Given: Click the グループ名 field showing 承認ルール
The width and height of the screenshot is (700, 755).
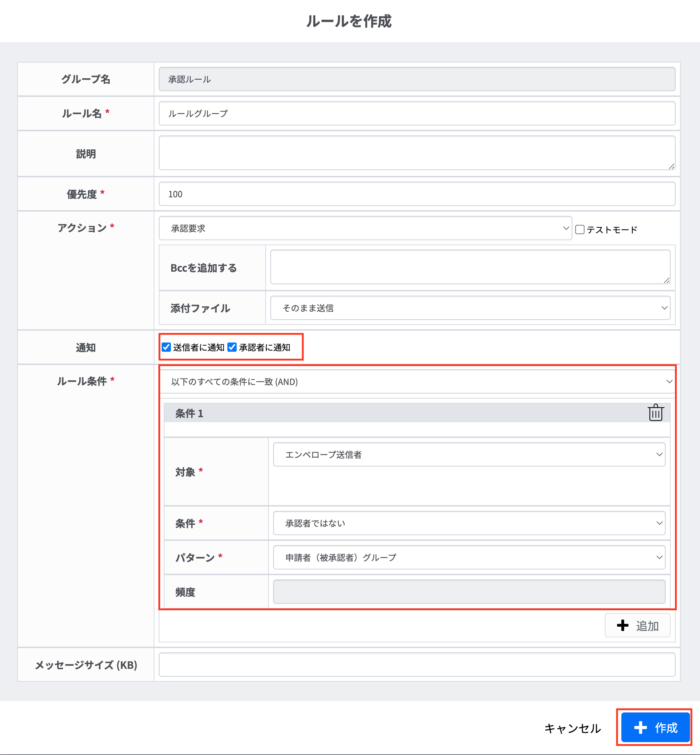Looking at the screenshot, I should click(417, 79).
